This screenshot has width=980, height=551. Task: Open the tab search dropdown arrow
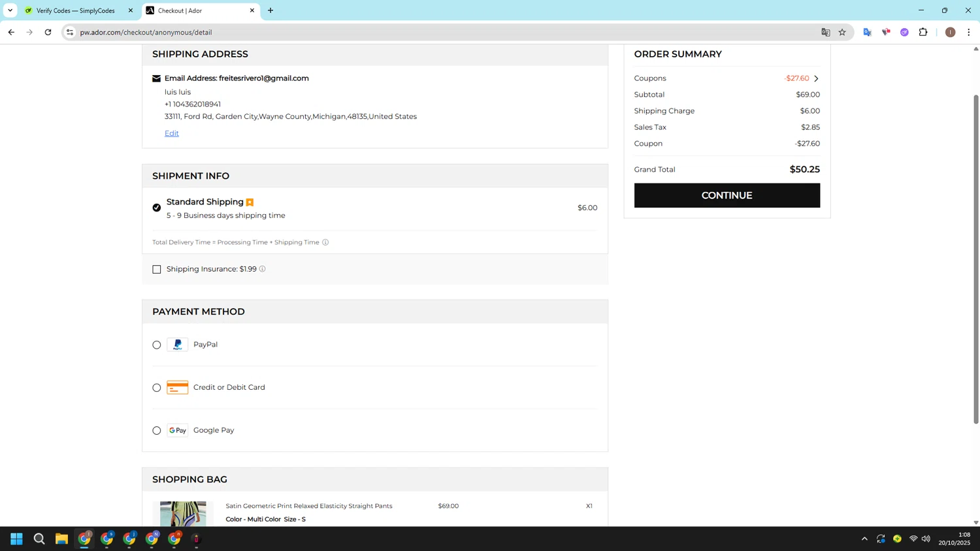click(x=10, y=10)
